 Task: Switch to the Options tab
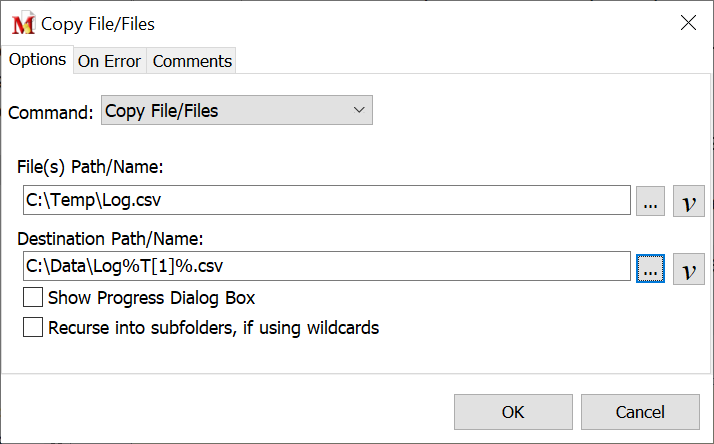point(37,59)
